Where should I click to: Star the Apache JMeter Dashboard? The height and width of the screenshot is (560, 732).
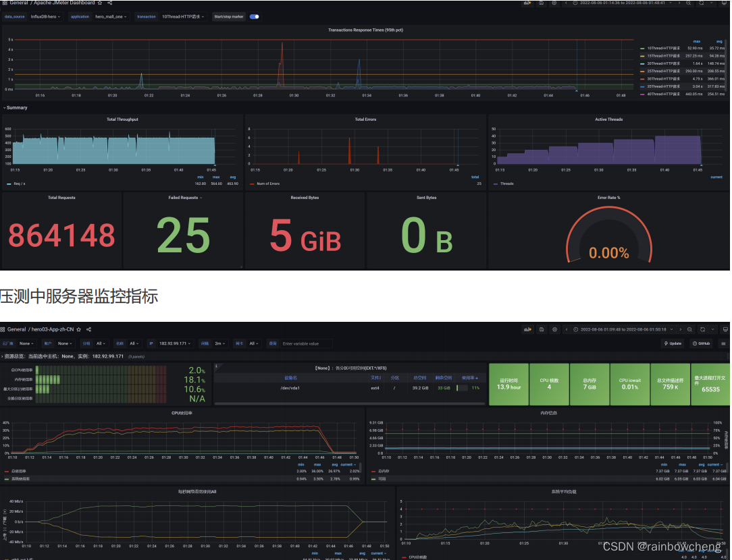click(x=99, y=3)
